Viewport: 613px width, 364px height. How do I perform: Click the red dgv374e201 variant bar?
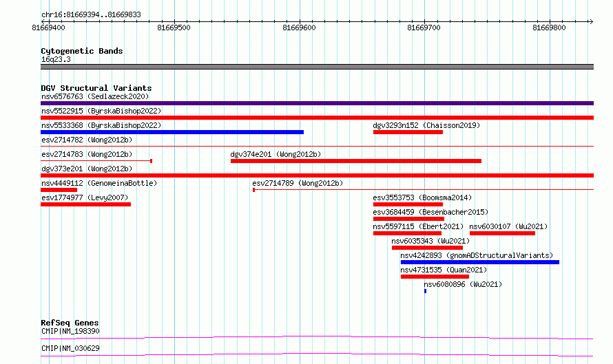click(x=356, y=161)
